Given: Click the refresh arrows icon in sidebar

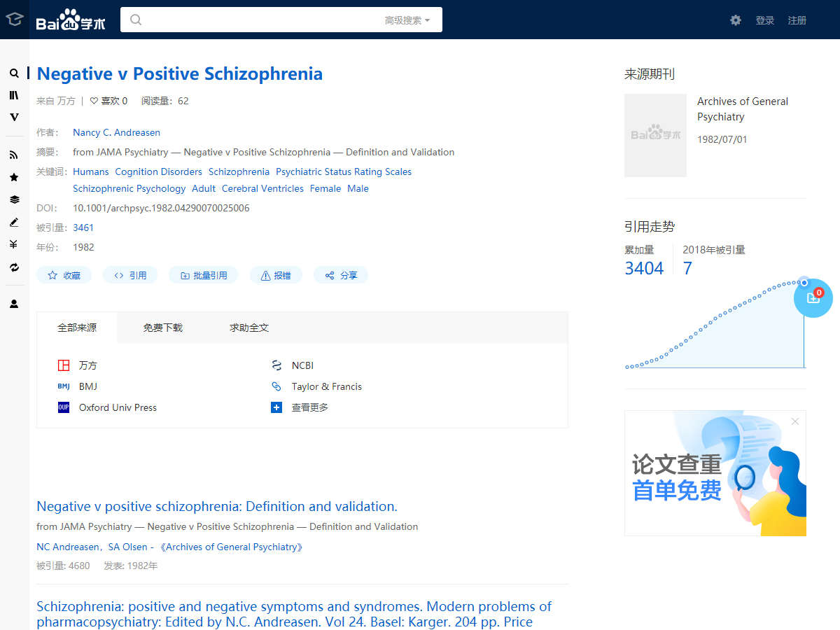Looking at the screenshot, I should [x=14, y=267].
